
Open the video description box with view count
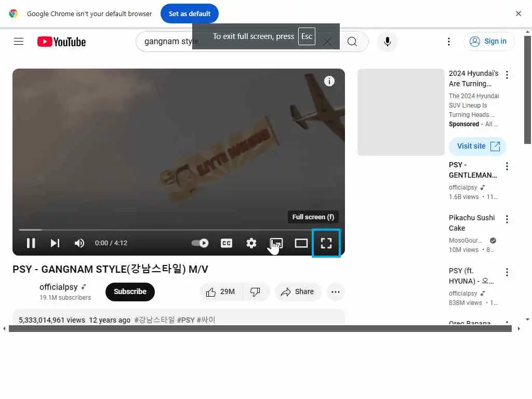pyautogui.click(x=179, y=317)
